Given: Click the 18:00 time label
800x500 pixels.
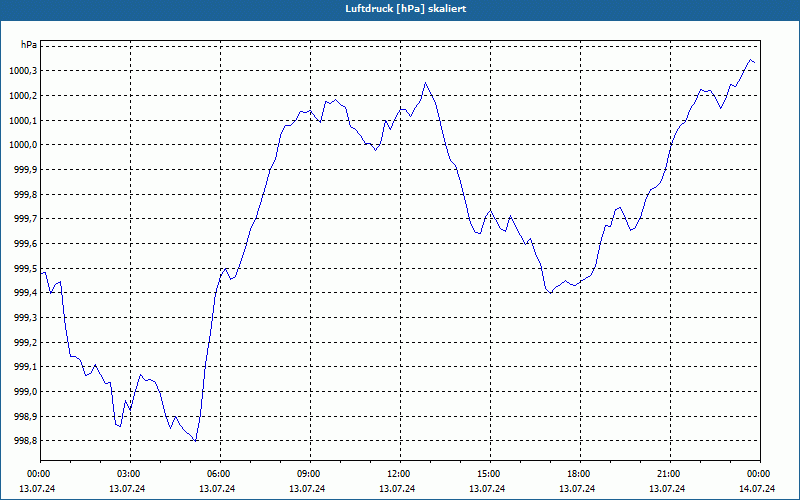Looking at the screenshot, I should coord(580,474).
